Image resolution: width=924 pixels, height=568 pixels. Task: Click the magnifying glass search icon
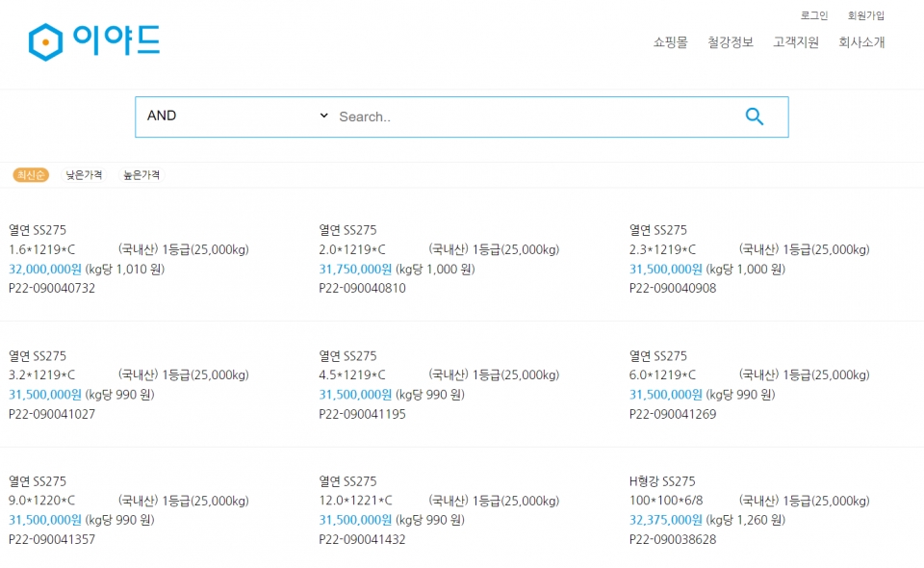[x=754, y=116]
